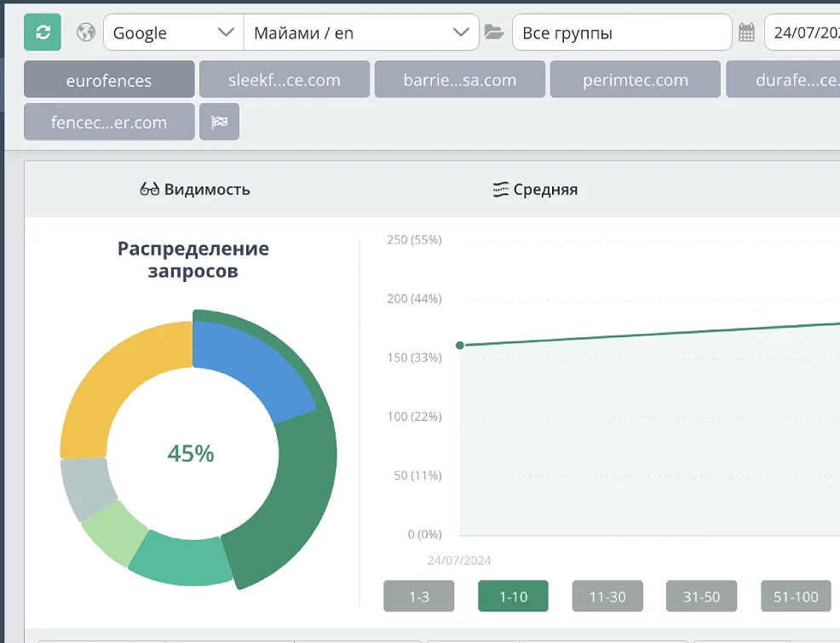This screenshot has width=840, height=643.
Task: Click the date field showing 24/07
Action: click(x=803, y=32)
